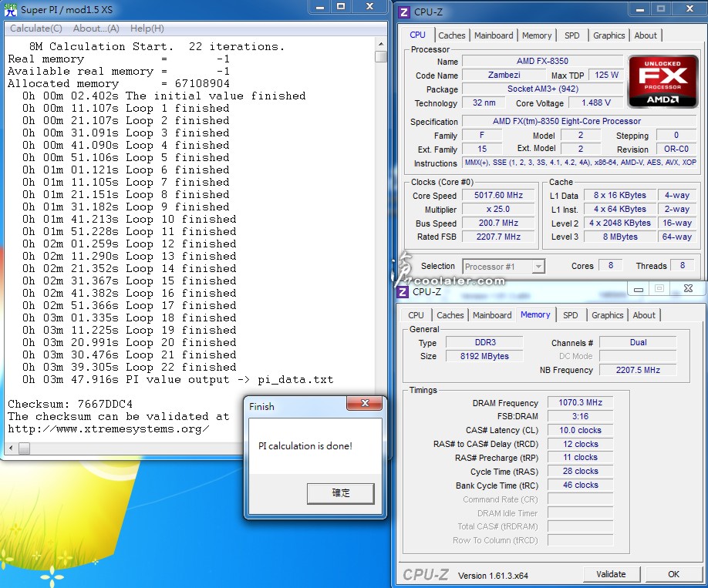Click the Super PI vertical scrollbar thumb
Screen dimensions: 708x588
pos(381,56)
